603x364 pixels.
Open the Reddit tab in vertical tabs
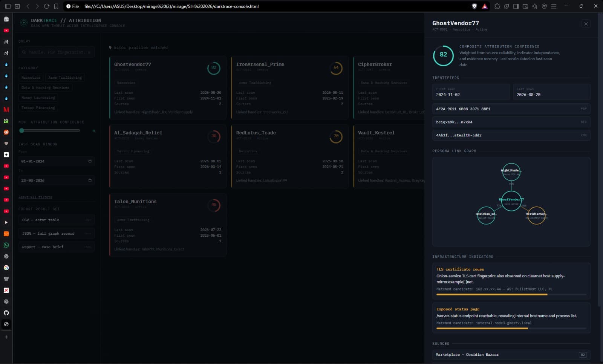point(6,132)
